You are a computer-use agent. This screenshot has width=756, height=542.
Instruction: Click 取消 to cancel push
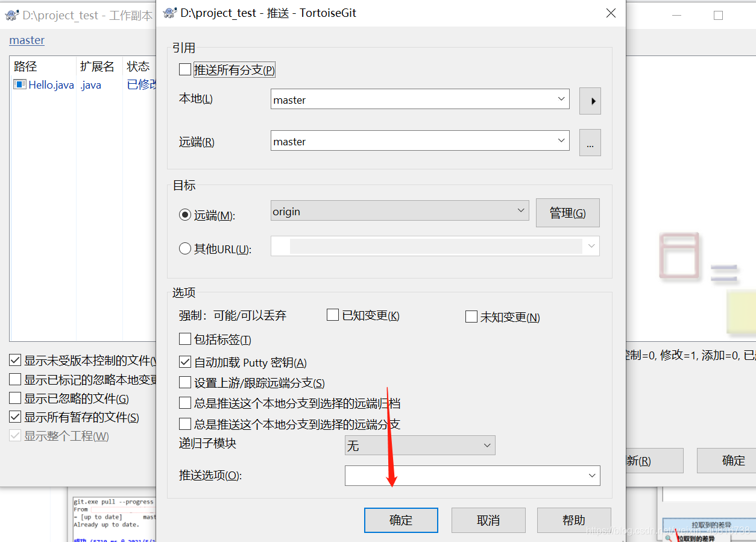(488, 520)
